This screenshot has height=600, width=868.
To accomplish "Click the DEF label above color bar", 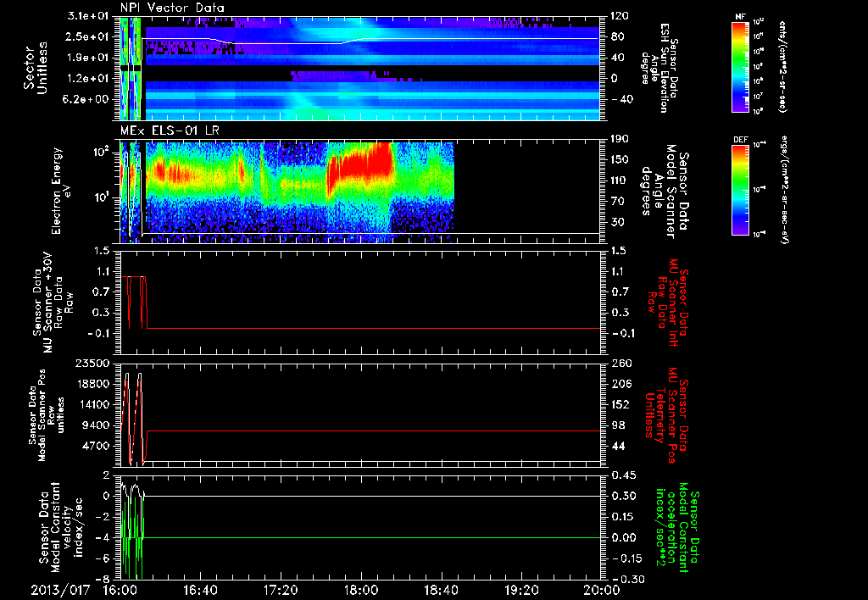I will [x=740, y=140].
